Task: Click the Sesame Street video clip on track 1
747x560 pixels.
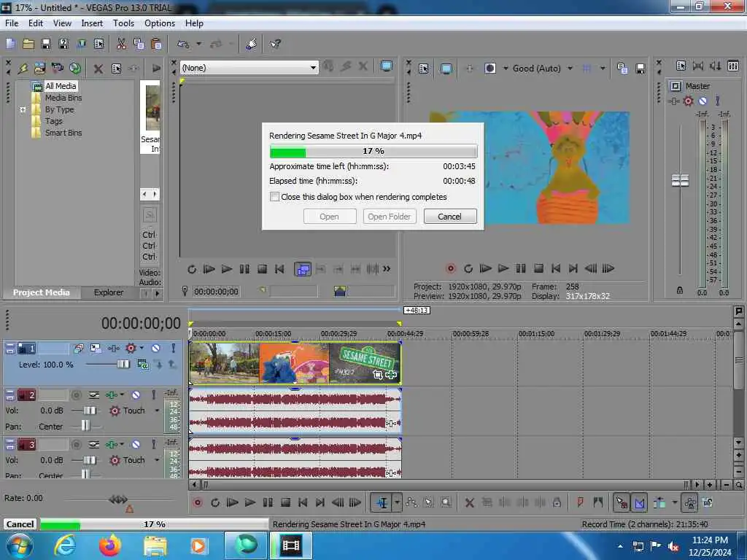Action: click(295, 363)
